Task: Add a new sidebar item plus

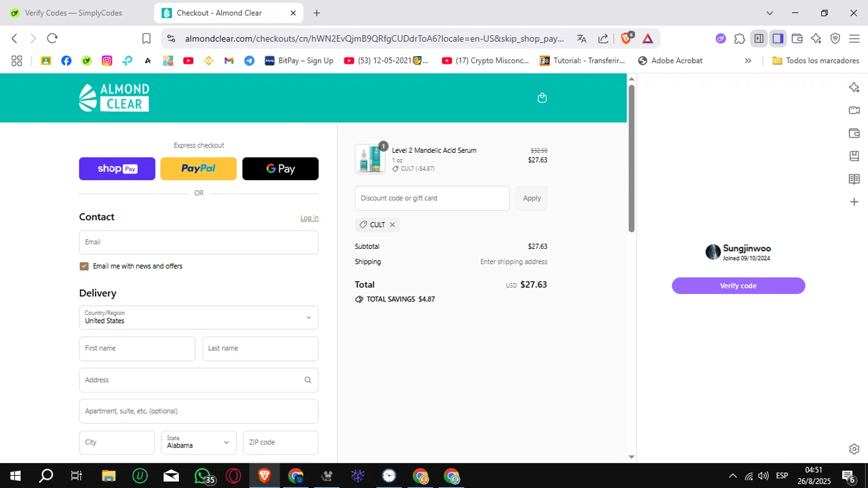Action: [854, 202]
